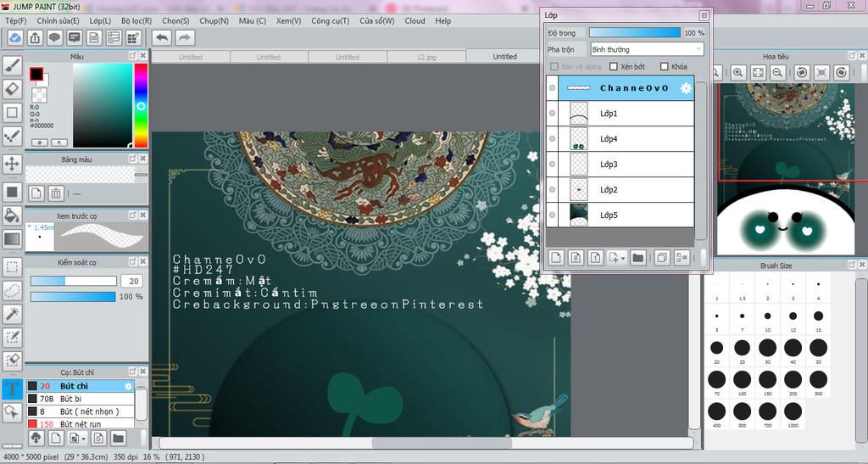Image resolution: width=868 pixels, height=464 pixels.
Task: Select the Text tool
Action: click(x=12, y=389)
